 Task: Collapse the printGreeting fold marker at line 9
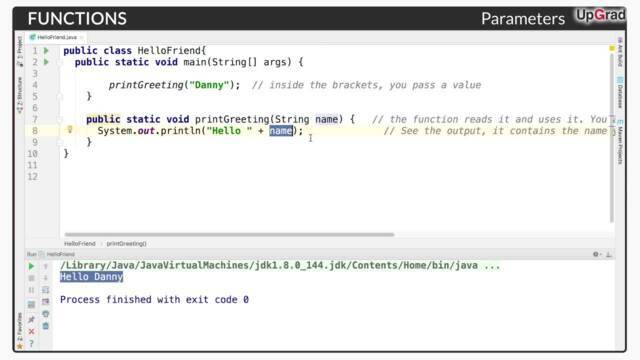(x=60, y=142)
